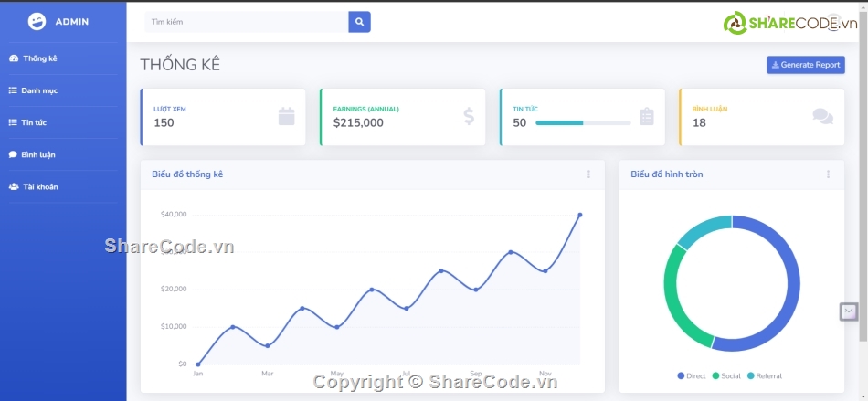Click the teal Referral segment of the donut chart
The image size is (868, 401).
(703, 228)
